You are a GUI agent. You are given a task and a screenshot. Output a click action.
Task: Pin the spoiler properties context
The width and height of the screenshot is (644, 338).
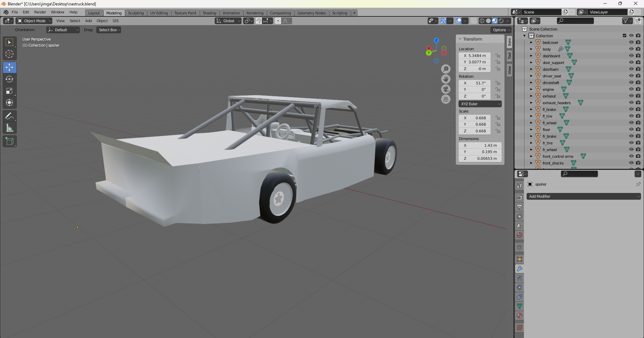tap(638, 184)
